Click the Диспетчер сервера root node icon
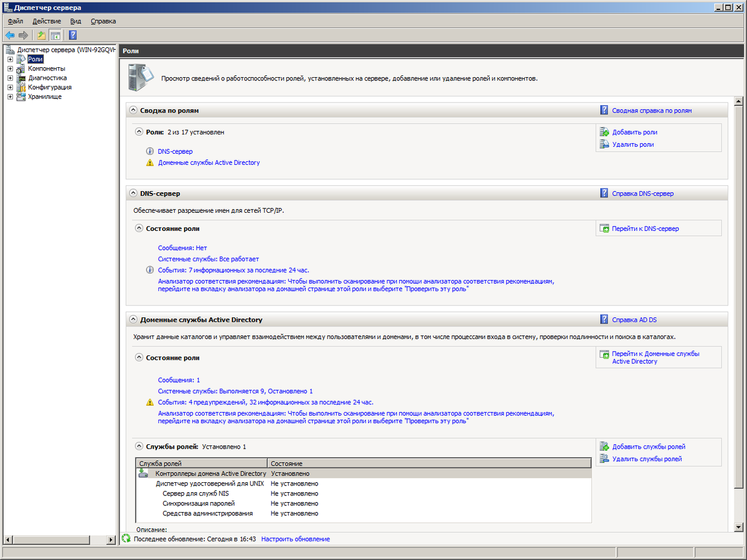 (10, 50)
